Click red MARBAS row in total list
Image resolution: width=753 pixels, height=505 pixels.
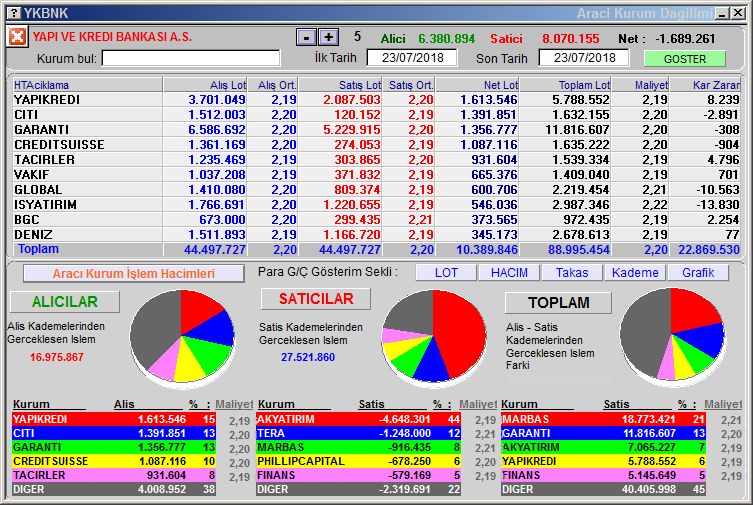(604, 419)
